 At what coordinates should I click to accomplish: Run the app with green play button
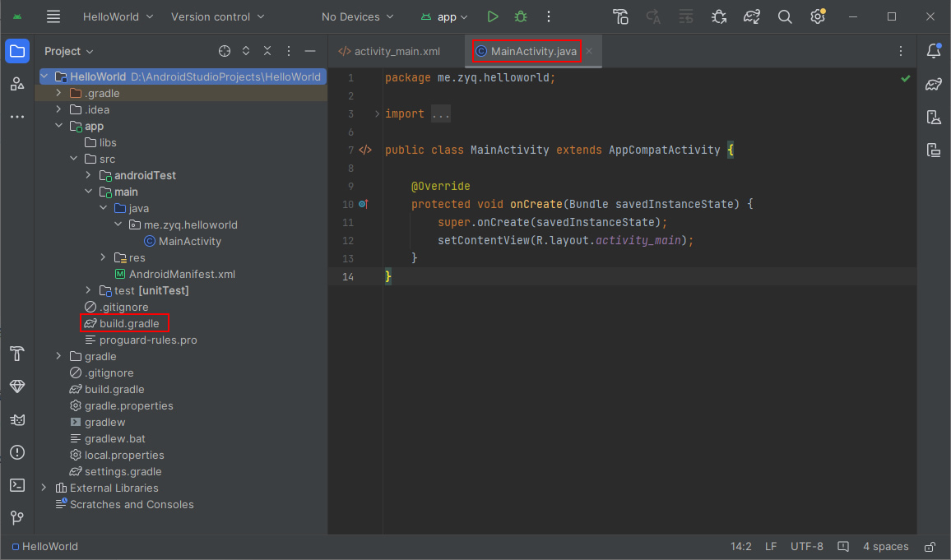click(x=492, y=16)
